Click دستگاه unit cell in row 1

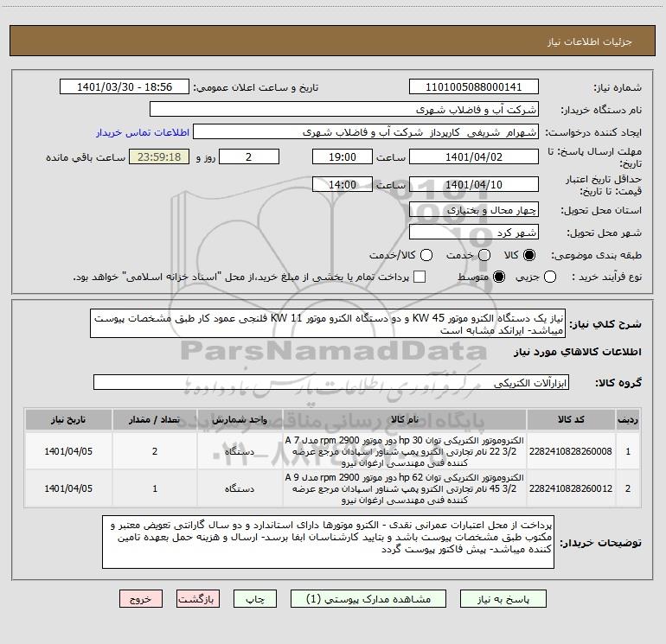pos(240,451)
